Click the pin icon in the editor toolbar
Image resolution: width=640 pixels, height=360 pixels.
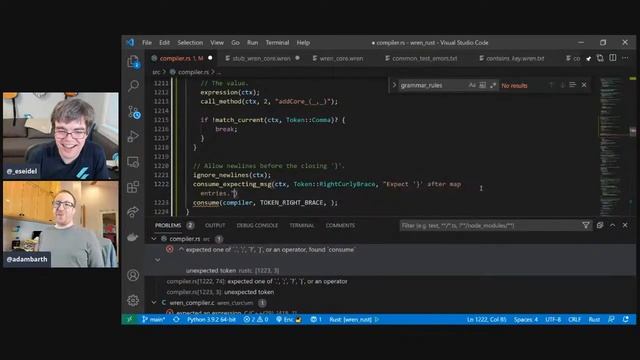click(x=588, y=58)
